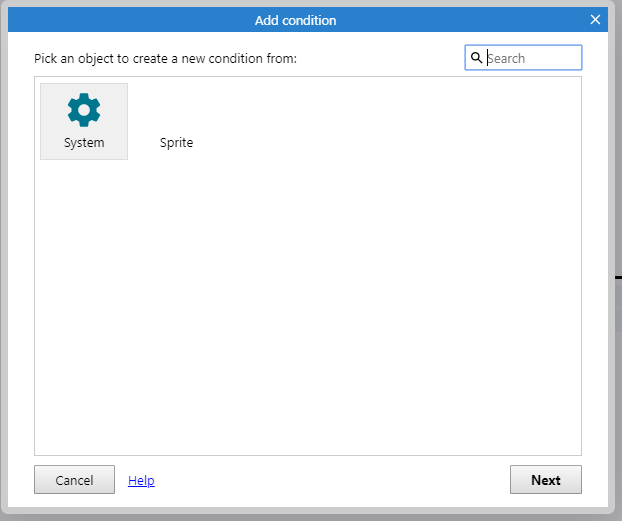This screenshot has height=521, width=622.
Task: Focus the Search text field
Action: coord(523,58)
